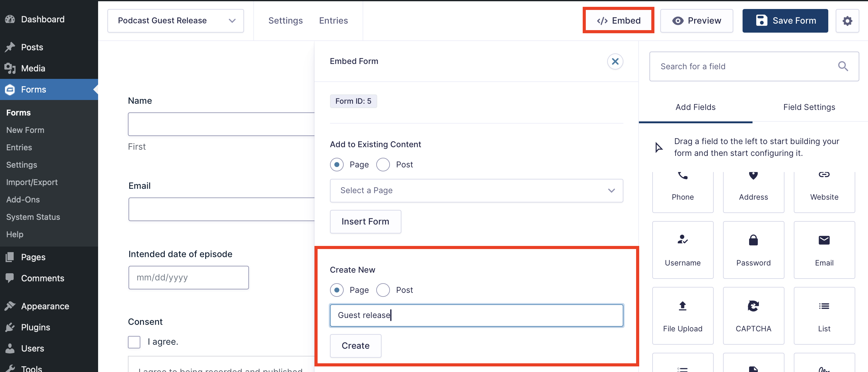Viewport: 868px width, 372px height.
Task: Click the Gravity Forms logo icon
Action: point(10,89)
